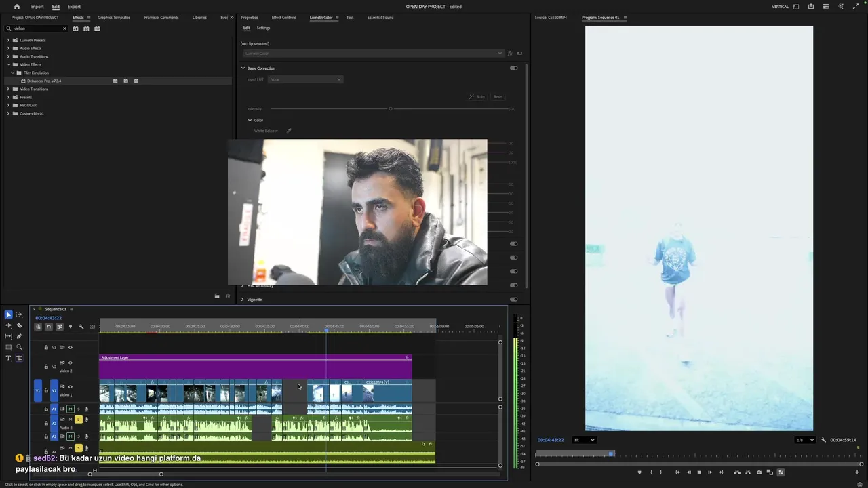Select the Rectangle tool
The image size is (868, 488).
(x=8, y=347)
